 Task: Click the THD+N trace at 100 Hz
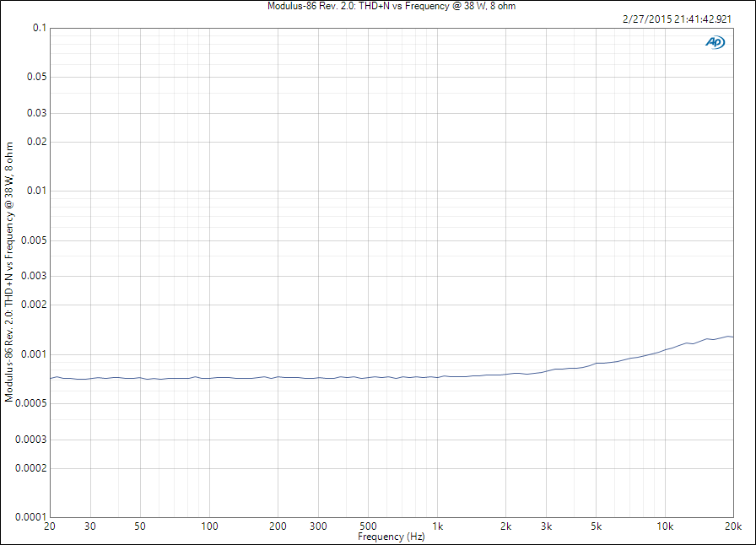[x=209, y=378]
